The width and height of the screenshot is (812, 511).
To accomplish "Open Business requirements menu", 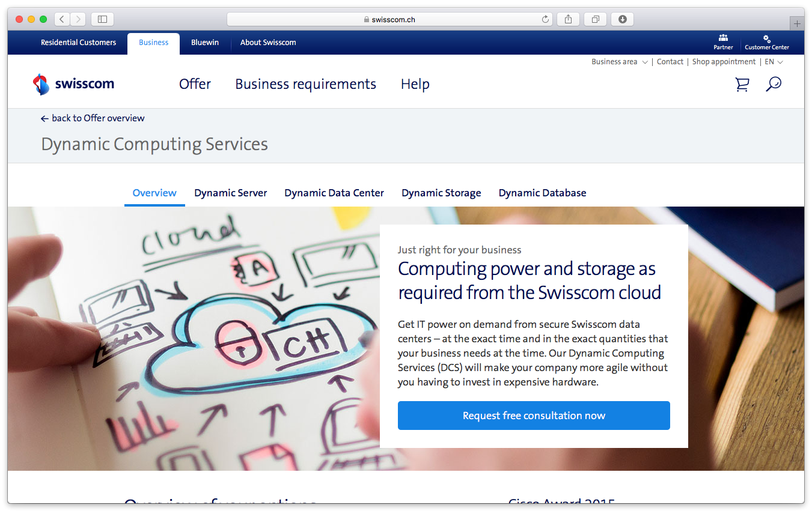I will pyautogui.click(x=305, y=85).
